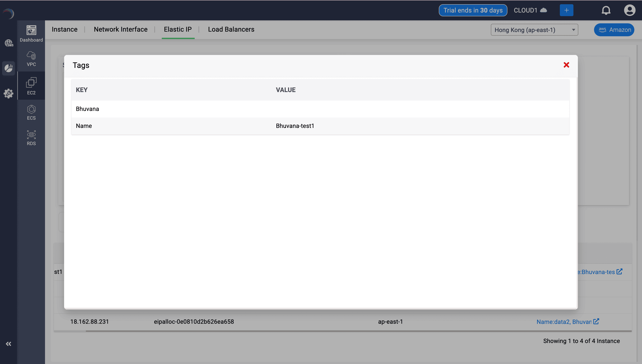Switch to the Load Balancers tab
Screen dimensions: 642x364
point(231,29)
